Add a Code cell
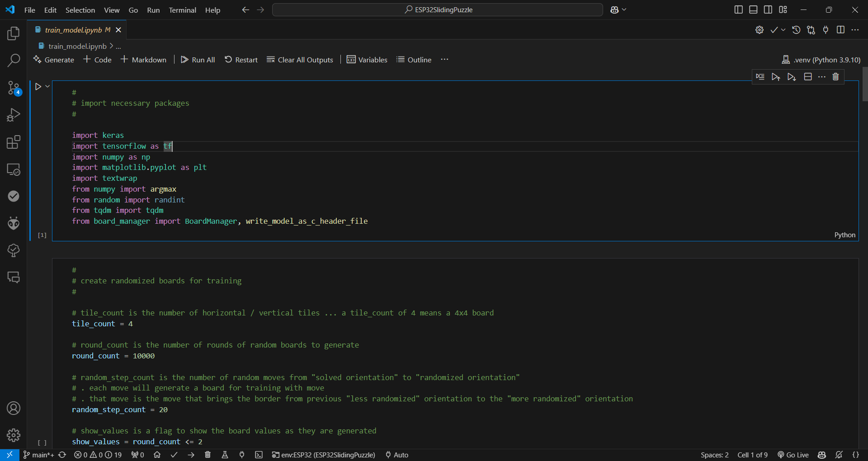Viewport: 868px width, 461px height. (97, 60)
